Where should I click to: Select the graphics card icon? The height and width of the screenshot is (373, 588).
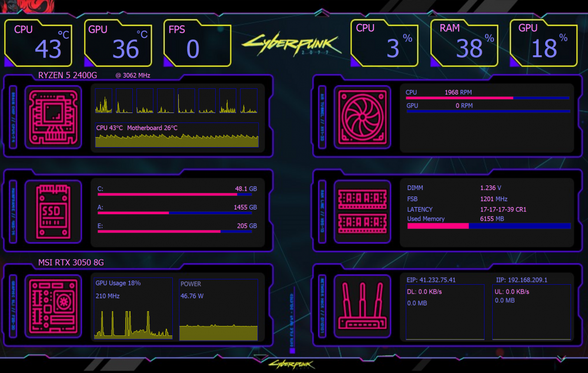(54, 304)
